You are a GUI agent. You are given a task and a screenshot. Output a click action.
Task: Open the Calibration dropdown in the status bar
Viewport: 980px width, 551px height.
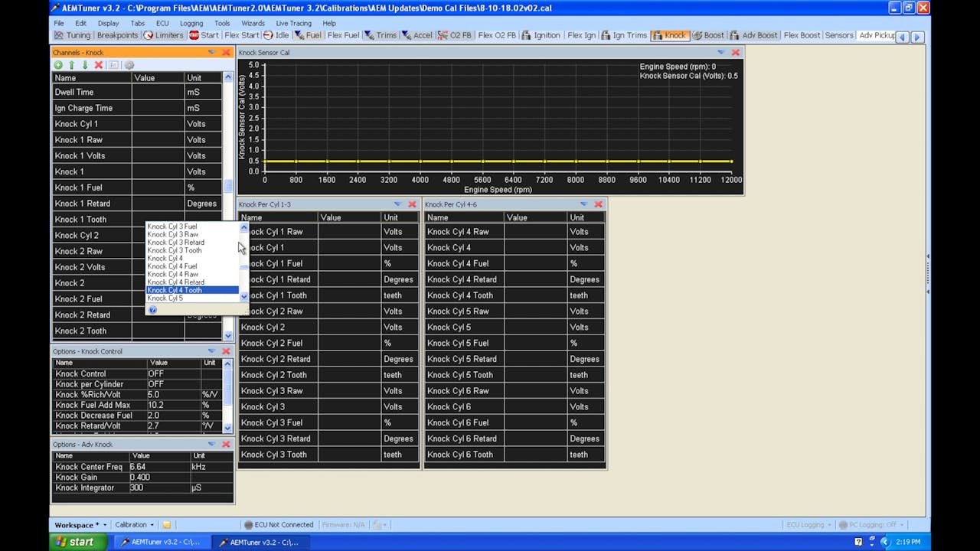point(134,525)
